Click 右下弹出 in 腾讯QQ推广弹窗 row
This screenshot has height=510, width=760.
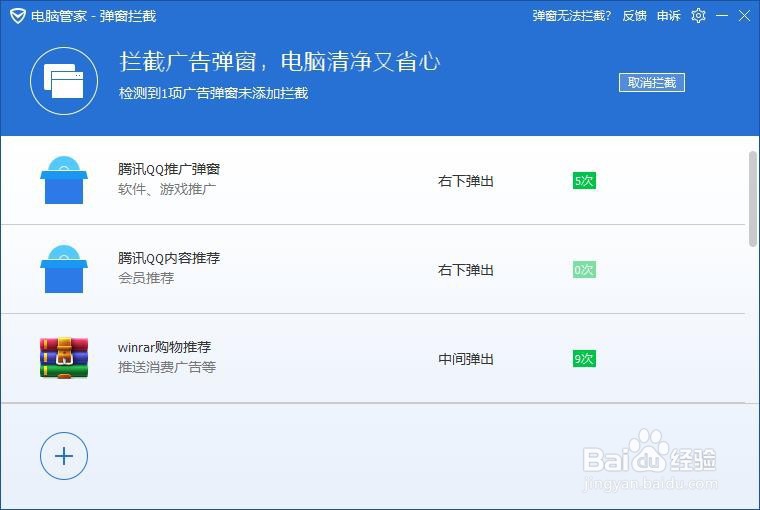tap(466, 181)
